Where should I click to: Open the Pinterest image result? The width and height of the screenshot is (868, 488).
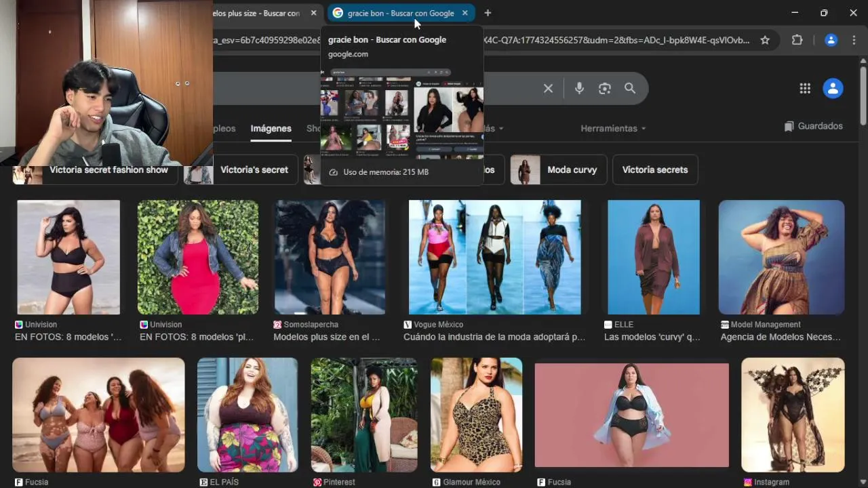coord(364,415)
